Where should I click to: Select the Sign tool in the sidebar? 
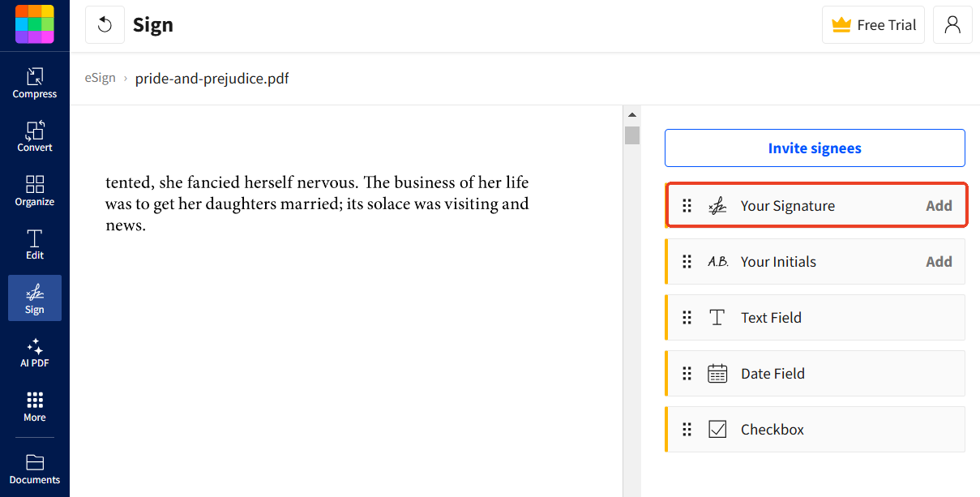(34, 298)
